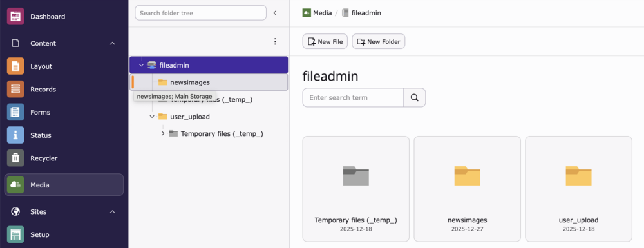Select fileadmin root in folder tree

[209, 65]
